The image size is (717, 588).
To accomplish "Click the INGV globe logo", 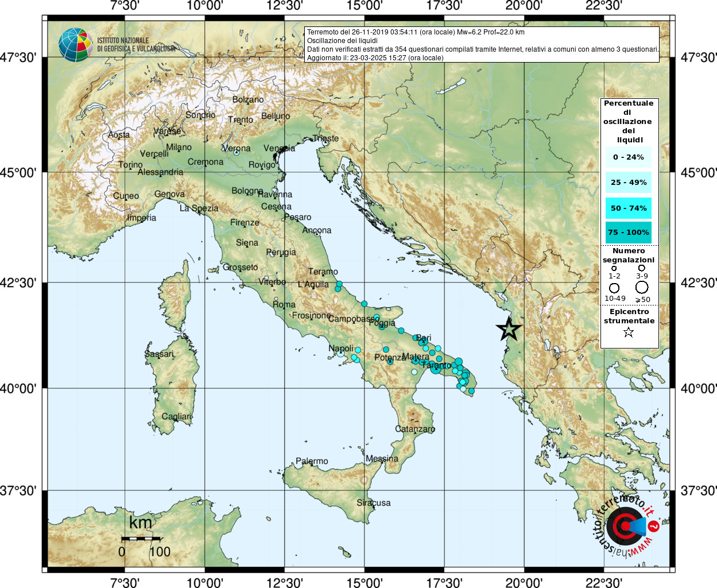I will click(75, 45).
